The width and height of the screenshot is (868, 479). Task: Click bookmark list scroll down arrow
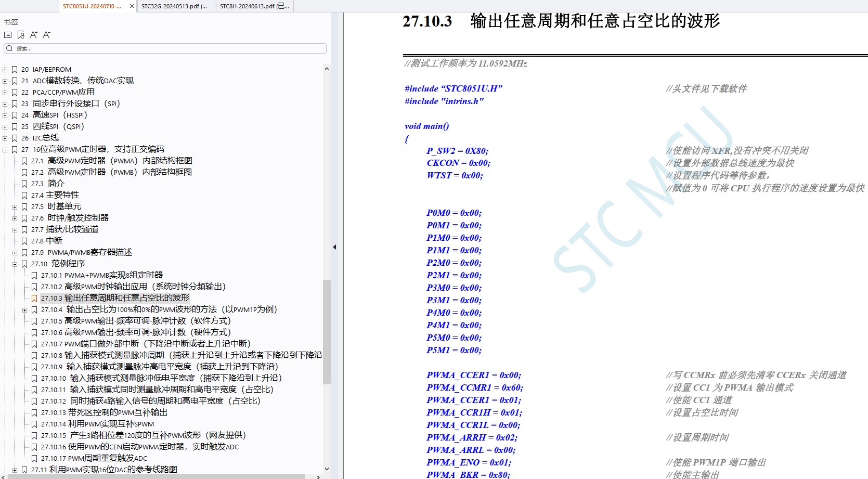tap(327, 469)
